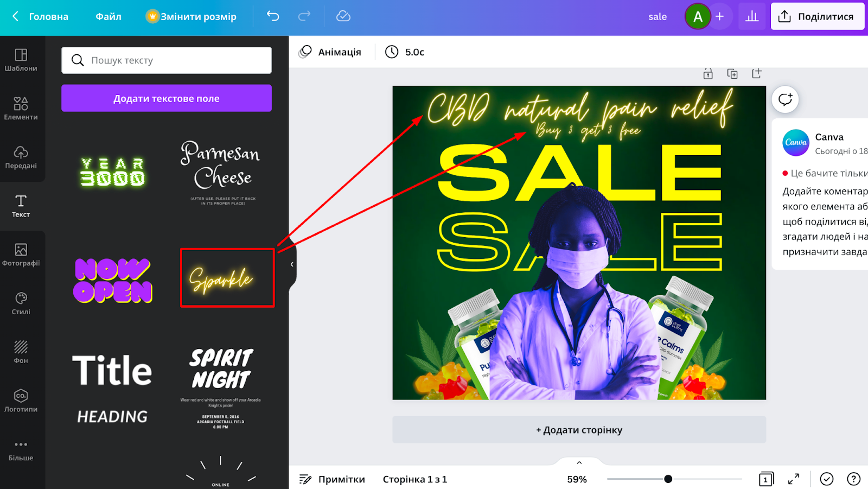The width and height of the screenshot is (868, 489).
Task: Open the Стилі styles panel
Action: 21,303
